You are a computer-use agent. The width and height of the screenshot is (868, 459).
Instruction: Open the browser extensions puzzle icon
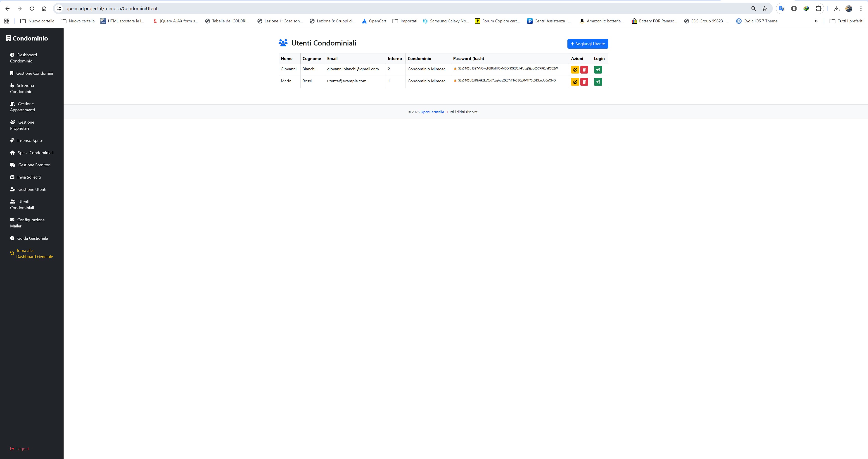818,8
